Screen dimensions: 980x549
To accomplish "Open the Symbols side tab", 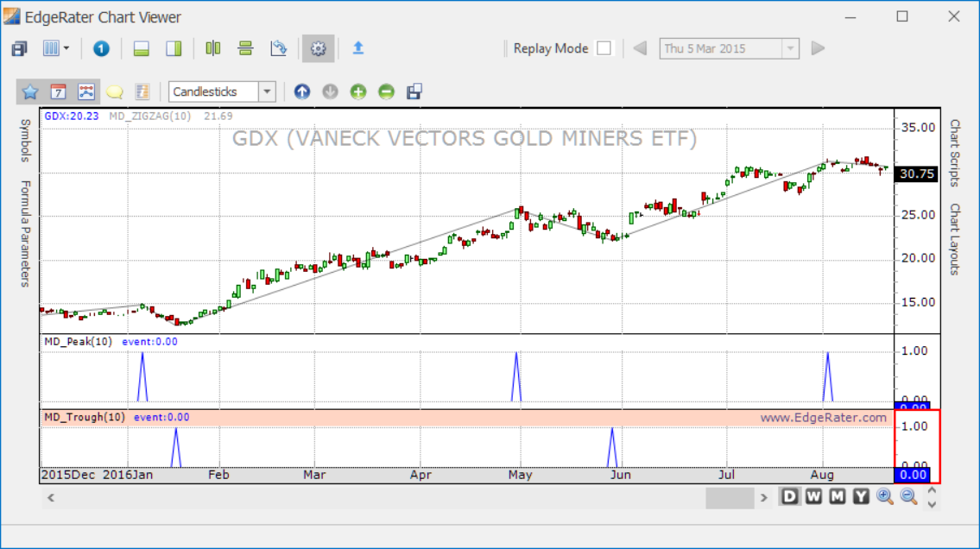I will tap(25, 141).
